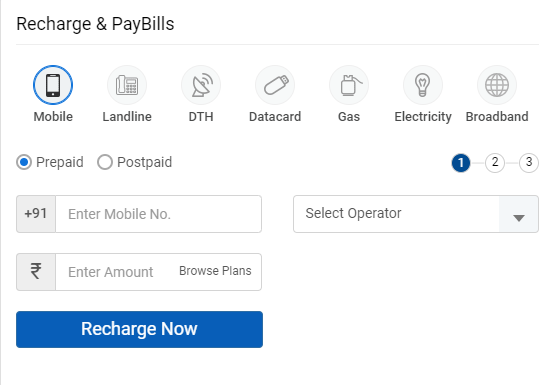Screen dimensions: 551x385
Task: Click the +91 country code prefix
Action: 36,214
